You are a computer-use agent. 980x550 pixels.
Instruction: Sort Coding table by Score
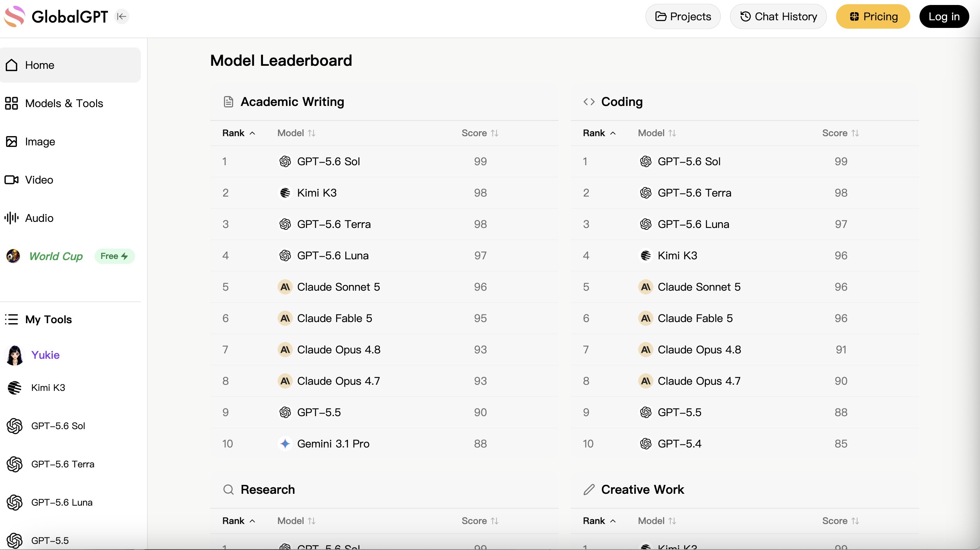coord(840,133)
